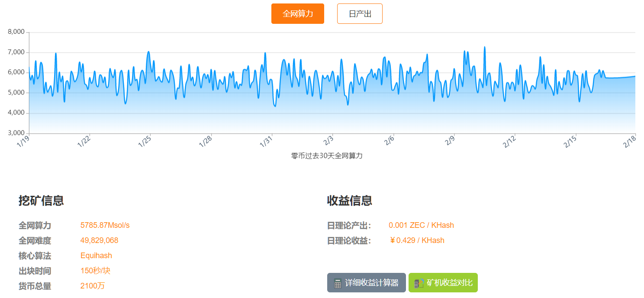Click the ￥0.429 / KHash revenue value
The image size is (644, 298).
[x=417, y=240]
